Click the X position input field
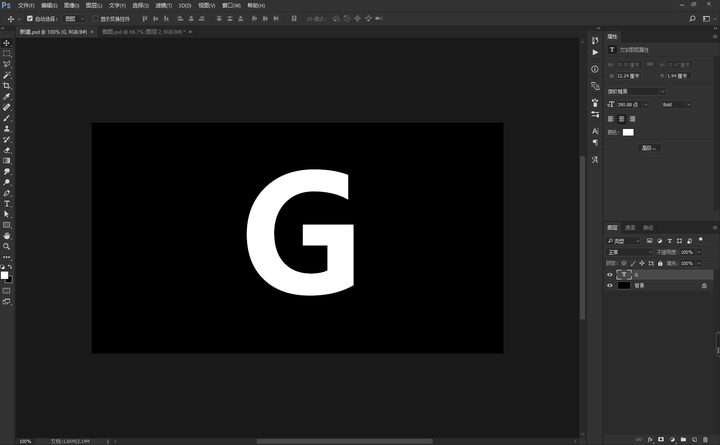720x445 pixels. coord(628,76)
